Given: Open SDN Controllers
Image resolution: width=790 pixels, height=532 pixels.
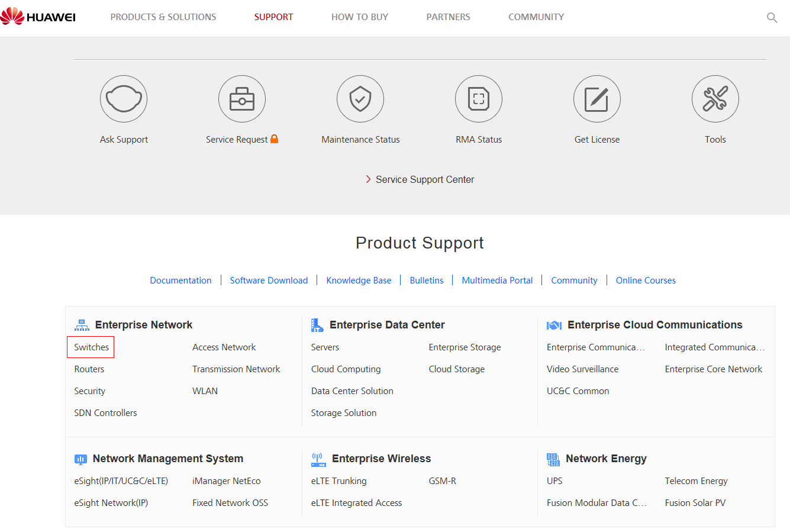Looking at the screenshot, I should tap(105, 413).
